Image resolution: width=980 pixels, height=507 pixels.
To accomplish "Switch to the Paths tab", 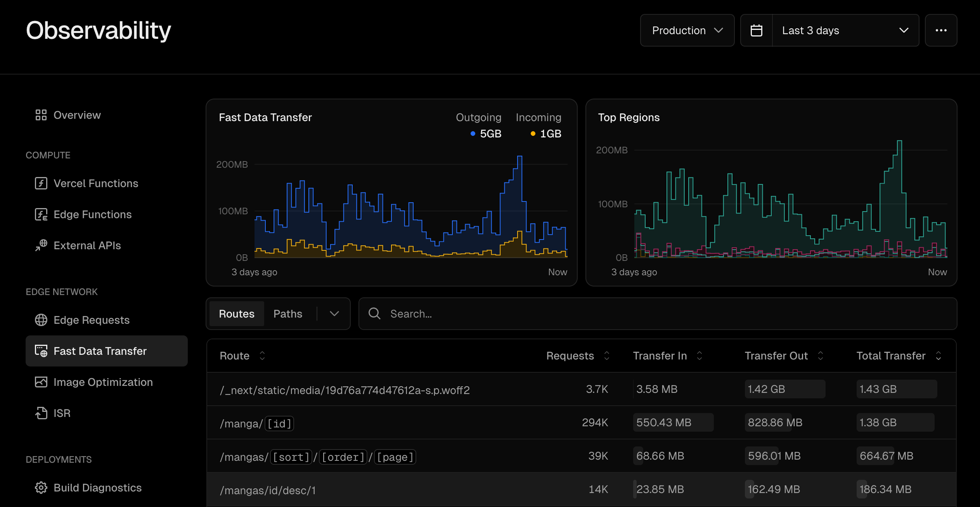I will click(288, 314).
